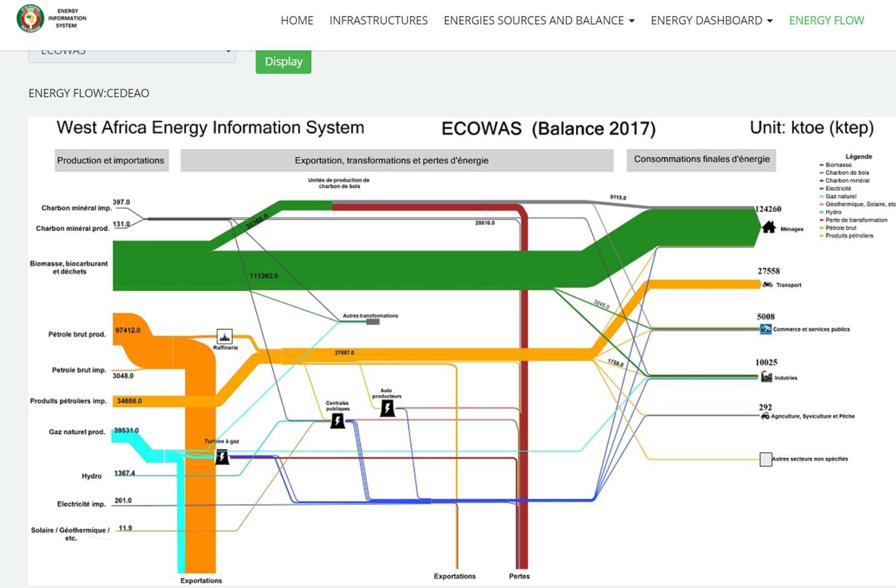The width and height of the screenshot is (896, 588).
Task: Click the Gaz naturel prod. label
Action: (77, 432)
